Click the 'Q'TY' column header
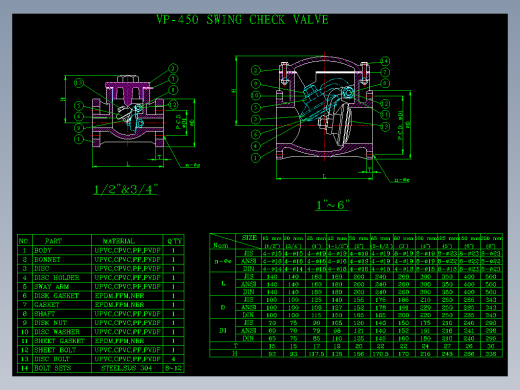520x390 pixels. [x=174, y=241]
